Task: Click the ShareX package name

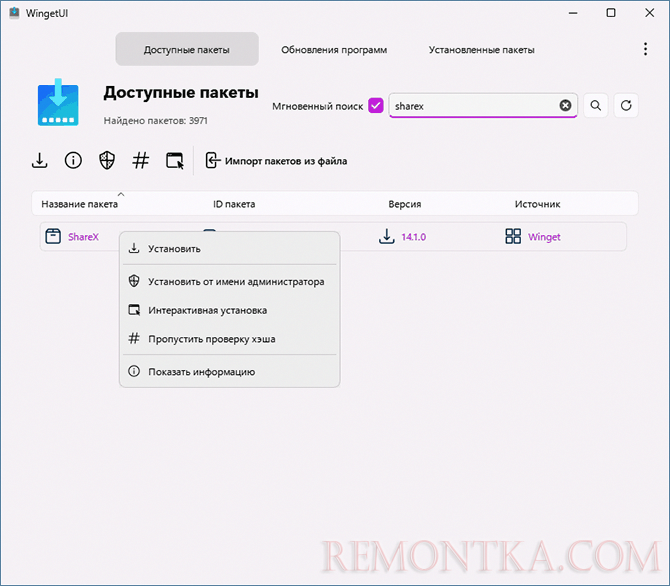Action: point(83,237)
